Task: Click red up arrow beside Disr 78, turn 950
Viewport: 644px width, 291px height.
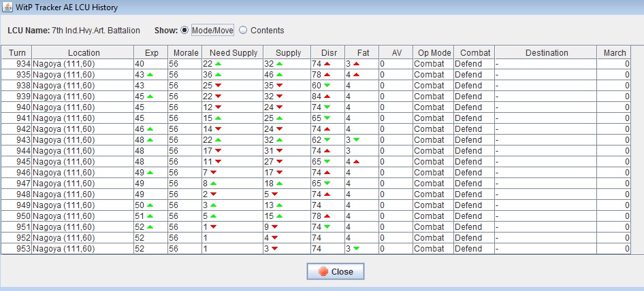Action: click(327, 216)
